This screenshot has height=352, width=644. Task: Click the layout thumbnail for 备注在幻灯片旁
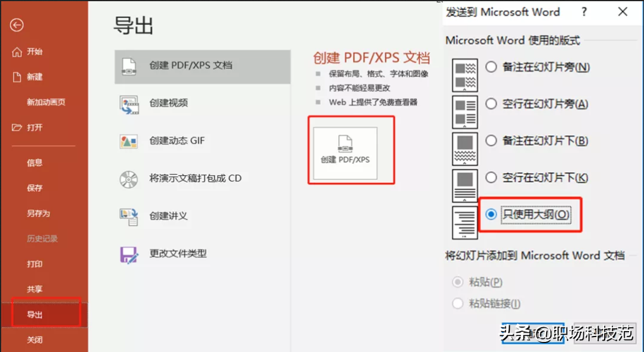pyautogui.click(x=465, y=75)
